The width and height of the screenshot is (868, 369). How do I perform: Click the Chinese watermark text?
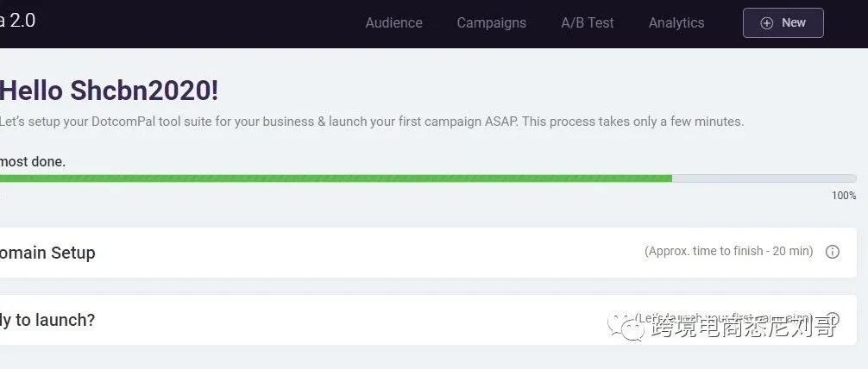tap(744, 327)
